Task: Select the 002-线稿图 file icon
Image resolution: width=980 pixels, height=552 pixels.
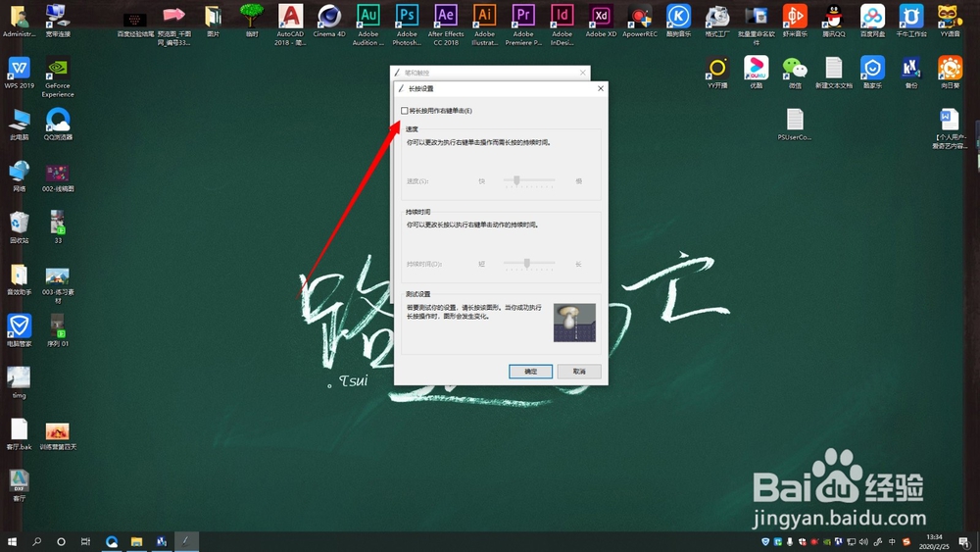Action: pos(58,176)
